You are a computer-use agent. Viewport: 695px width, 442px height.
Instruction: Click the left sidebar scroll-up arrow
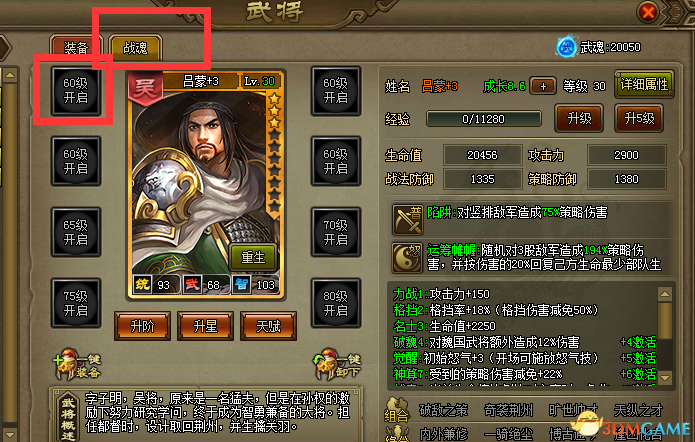pos(10,75)
